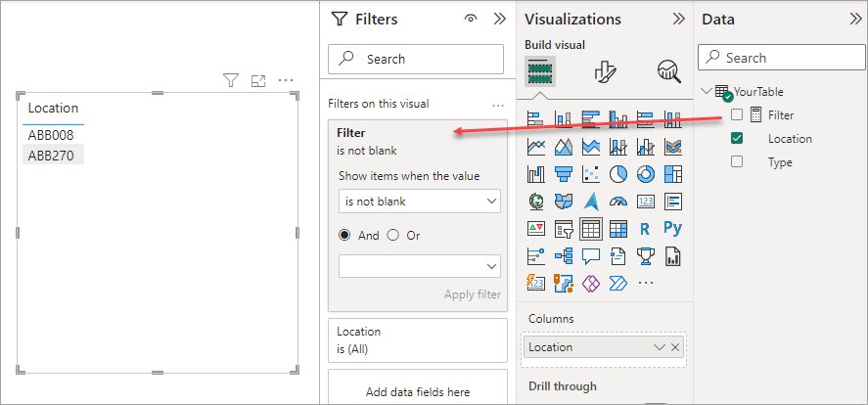Image resolution: width=868 pixels, height=405 pixels.
Task: Select the Ribbon chart visual
Action: (x=673, y=146)
